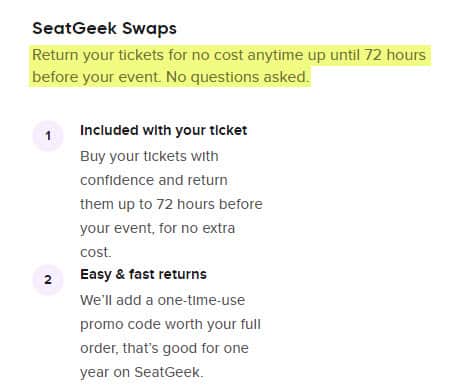
Task: Click the word 'SeatGeek' in the title
Action: 75,28
